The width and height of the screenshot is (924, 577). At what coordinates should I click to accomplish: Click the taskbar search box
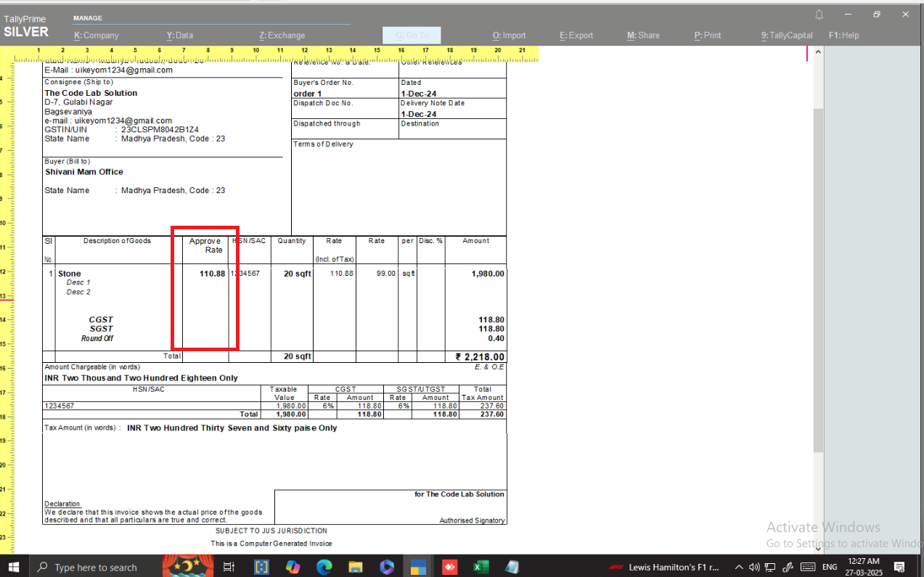95,567
